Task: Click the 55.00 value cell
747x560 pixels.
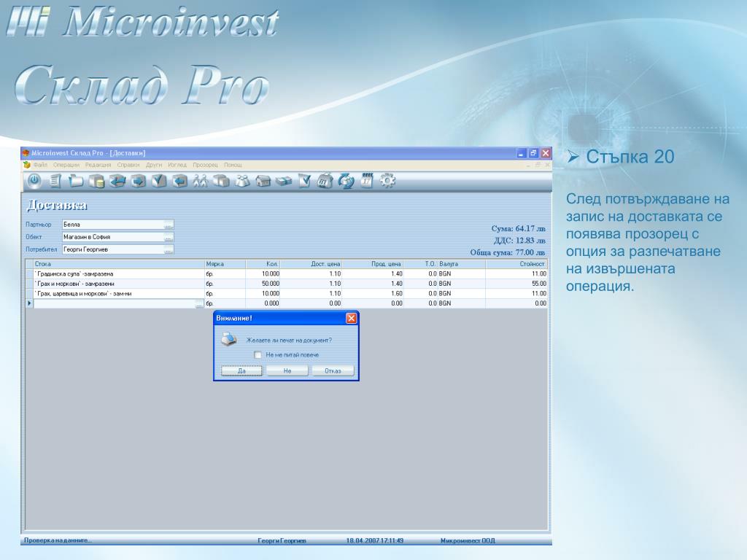Action: [x=516, y=284]
